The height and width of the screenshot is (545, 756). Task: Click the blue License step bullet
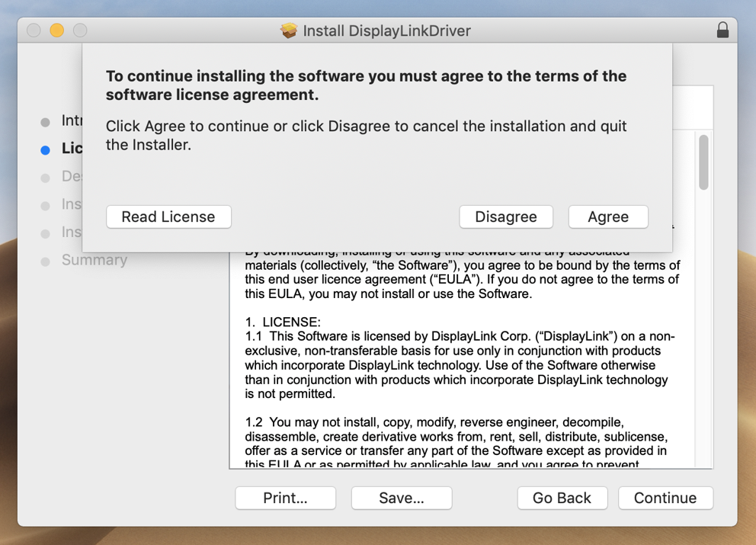[x=45, y=150]
